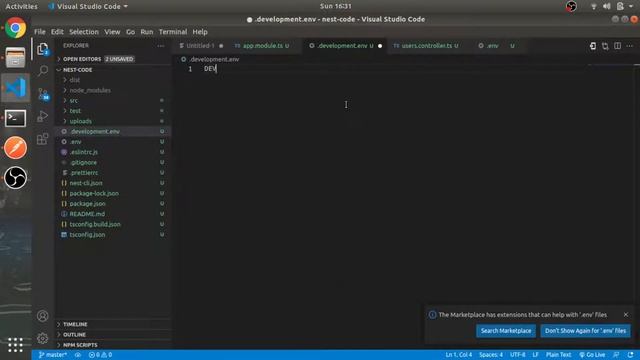Screen dimensions: 640x360
Task: Open the Terminal menu
Action: [x=173, y=32]
